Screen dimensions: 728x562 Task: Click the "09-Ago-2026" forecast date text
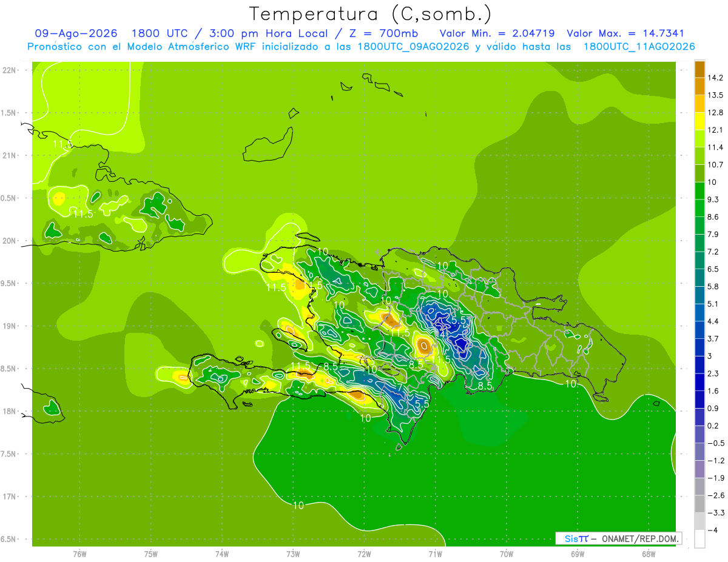pos(76,33)
